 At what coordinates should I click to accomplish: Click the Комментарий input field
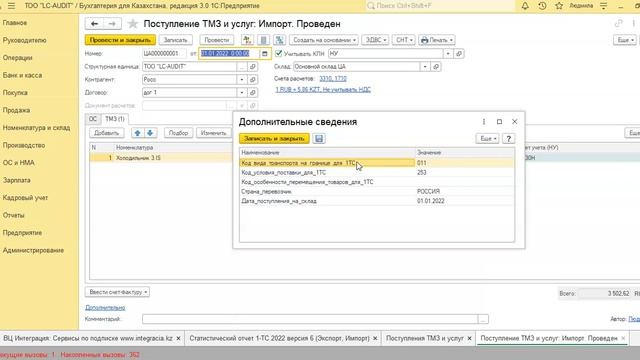tap(310, 319)
